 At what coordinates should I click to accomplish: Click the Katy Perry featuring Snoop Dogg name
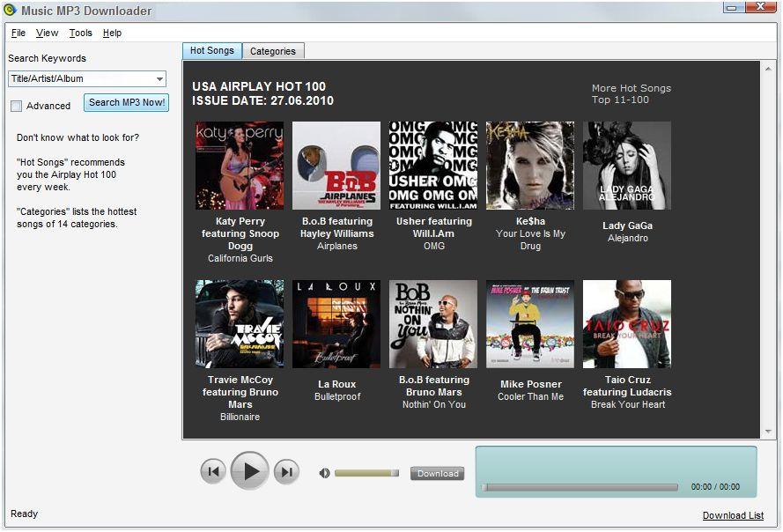pyautogui.click(x=240, y=233)
